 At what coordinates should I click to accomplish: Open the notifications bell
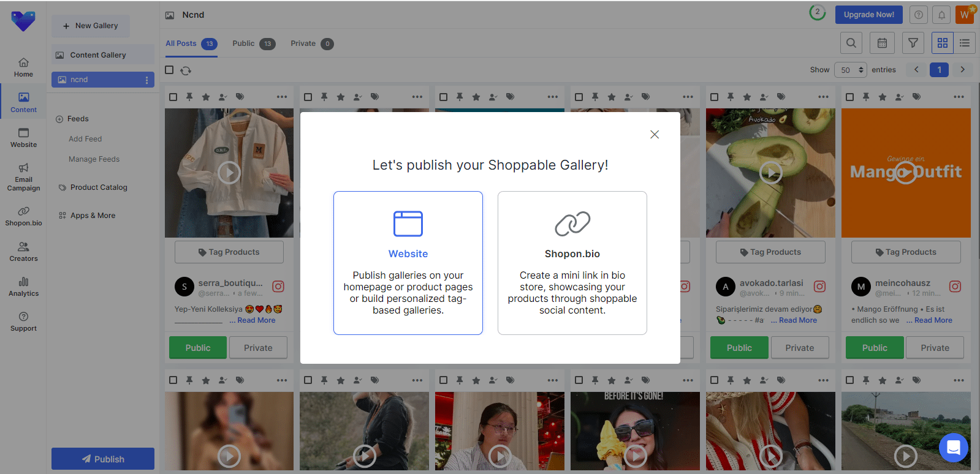pyautogui.click(x=941, y=15)
